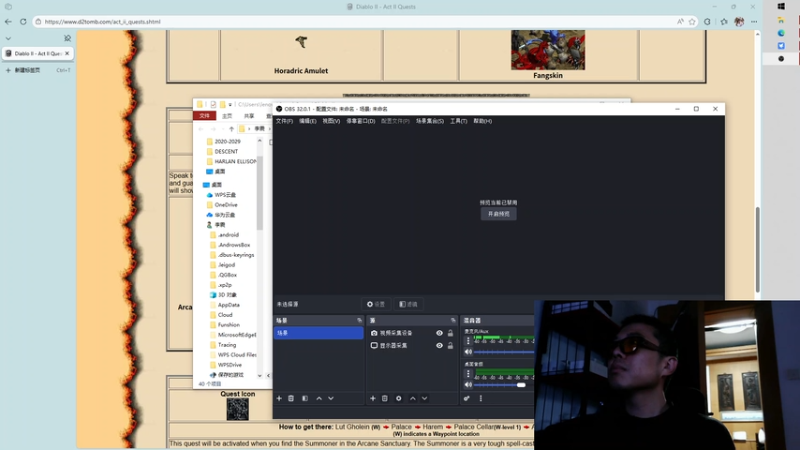Open Edge read aloud icon in address bar

click(x=680, y=21)
